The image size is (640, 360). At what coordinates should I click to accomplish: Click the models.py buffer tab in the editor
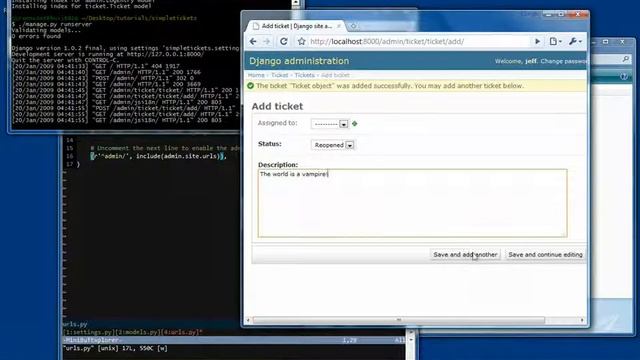(133, 332)
